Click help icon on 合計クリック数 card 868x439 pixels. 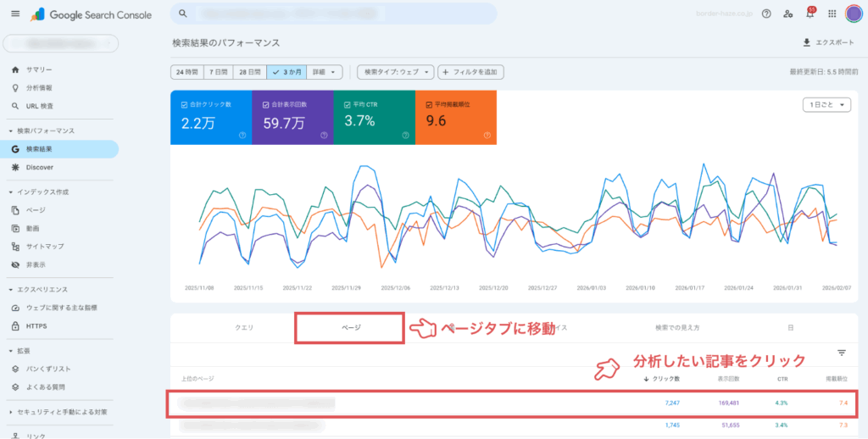tap(242, 135)
